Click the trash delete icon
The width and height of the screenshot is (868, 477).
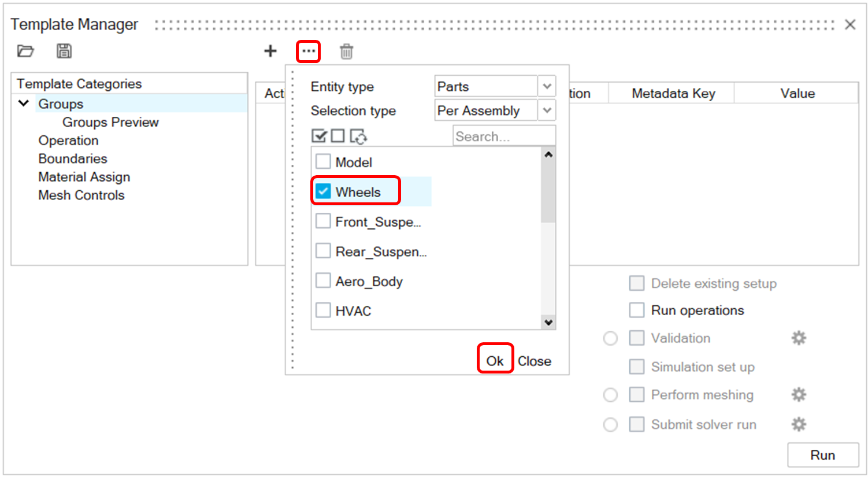point(346,51)
